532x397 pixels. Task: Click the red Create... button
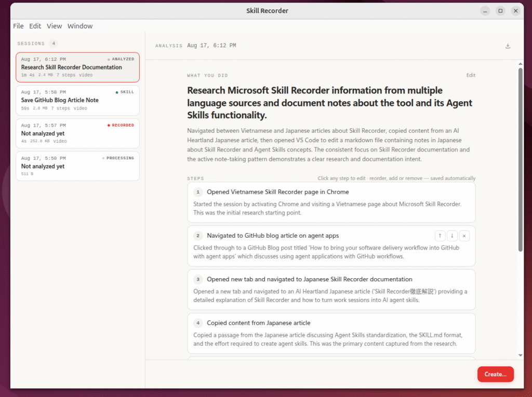coord(495,374)
